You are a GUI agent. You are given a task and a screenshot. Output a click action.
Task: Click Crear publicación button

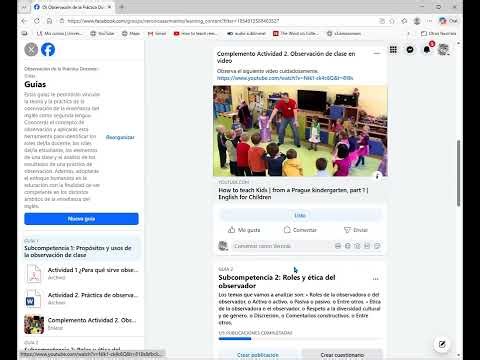pos(258,355)
